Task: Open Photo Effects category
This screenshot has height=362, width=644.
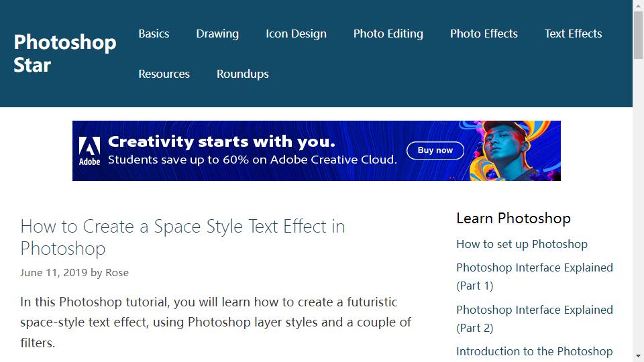Action: pos(484,34)
